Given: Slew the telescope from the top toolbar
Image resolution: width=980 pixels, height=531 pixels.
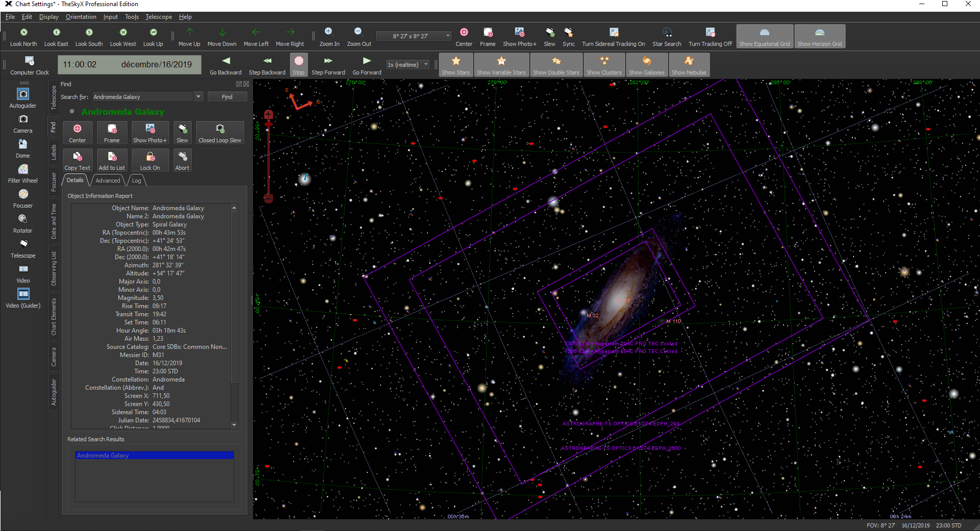Looking at the screenshot, I should [549, 37].
